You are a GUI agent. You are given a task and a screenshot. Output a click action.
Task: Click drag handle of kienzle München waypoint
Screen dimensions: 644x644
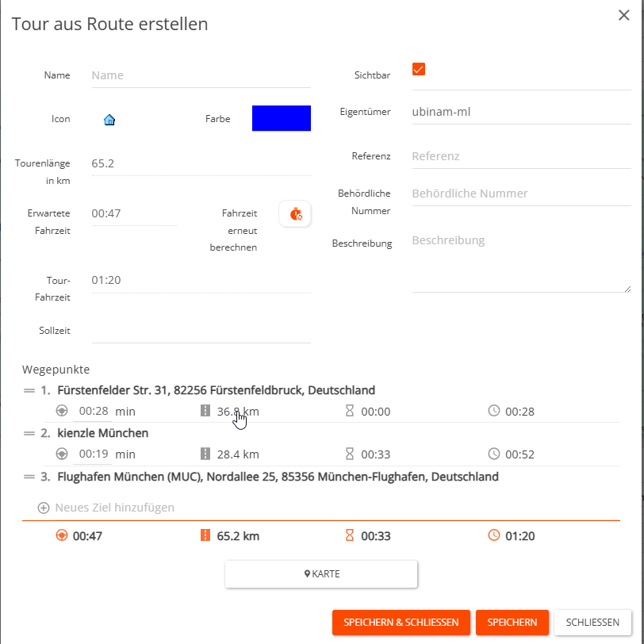(29, 433)
